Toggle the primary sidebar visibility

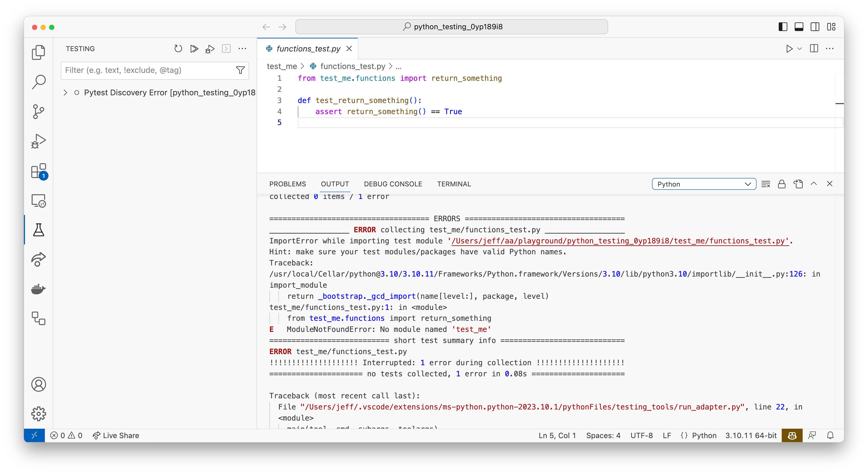click(x=783, y=27)
